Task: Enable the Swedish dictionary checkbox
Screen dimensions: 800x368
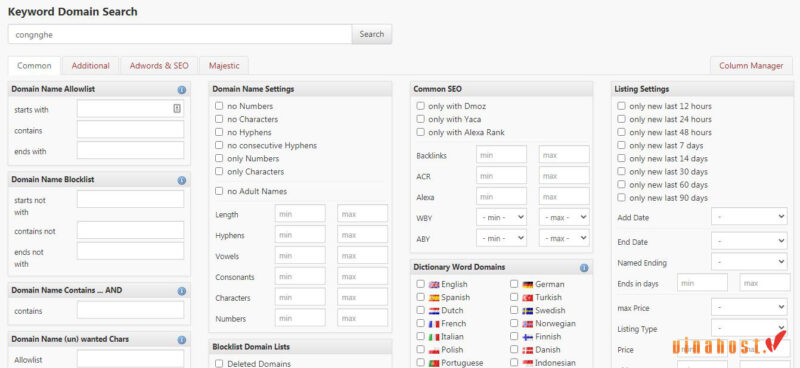Action: point(514,310)
